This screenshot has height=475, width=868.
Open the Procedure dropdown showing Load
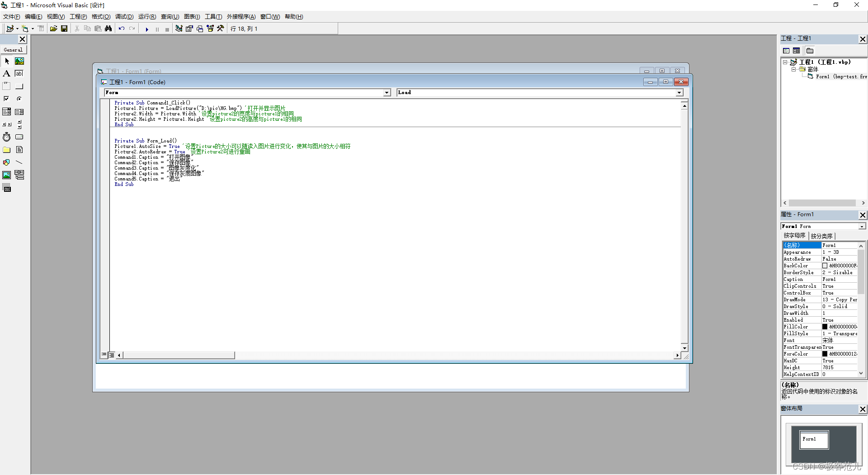click(679, 93)
